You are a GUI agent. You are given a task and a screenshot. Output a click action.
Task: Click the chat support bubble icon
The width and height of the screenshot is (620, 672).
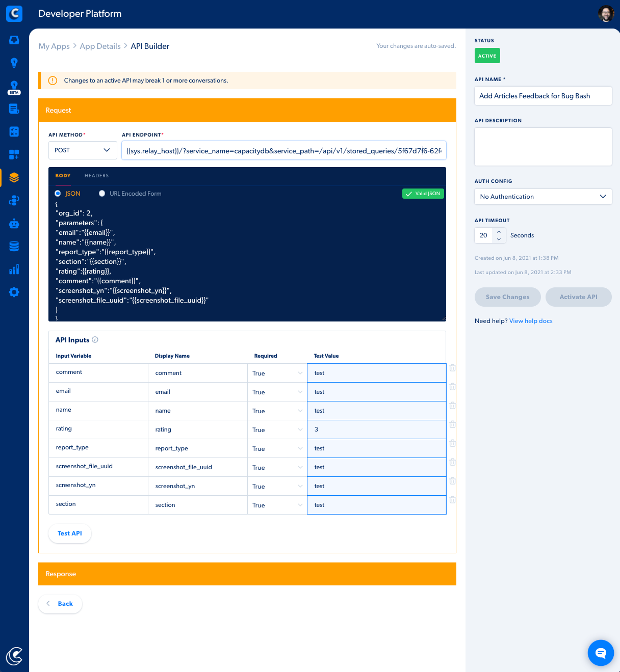[601, 653]
